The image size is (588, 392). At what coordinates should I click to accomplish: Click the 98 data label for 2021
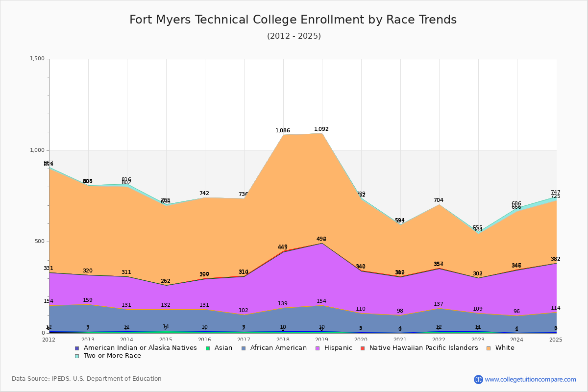400,311
